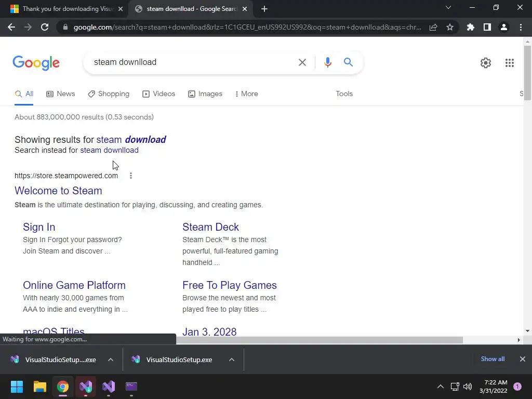The width and height of the screenshot is (532, 399).
Task: Open the Chrome extensions puzzle icon
Action: click(471, 27)
